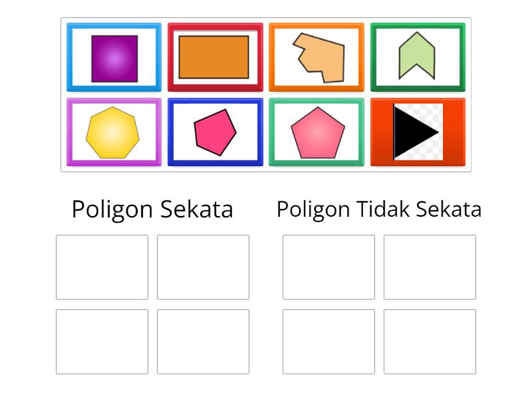This screenshot has height=399, width=532.
Task: Click second top slot under Poligon Sekata
Action: (x=203, y=267)
